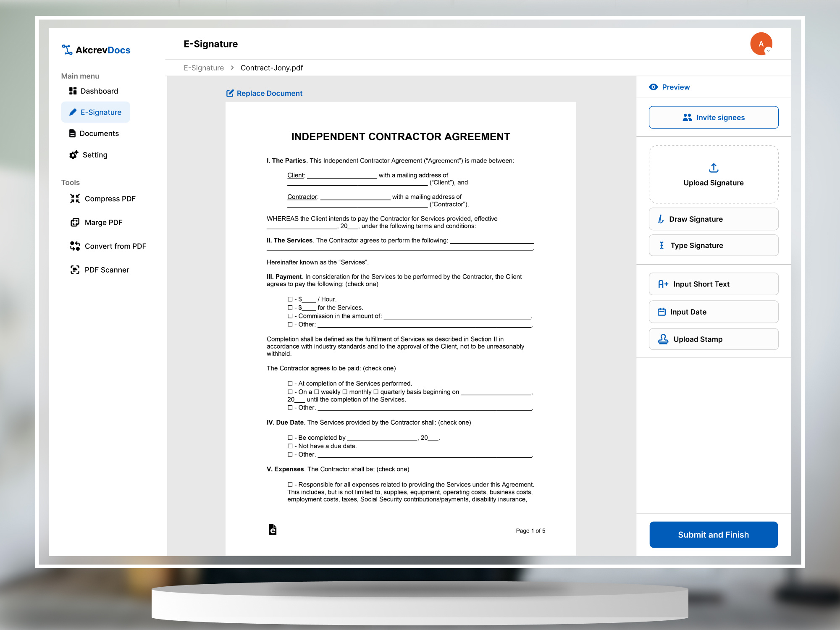Click the Convert from PDF icon
This screenshot has width=840, height=630.
click(x=75, y=246)
